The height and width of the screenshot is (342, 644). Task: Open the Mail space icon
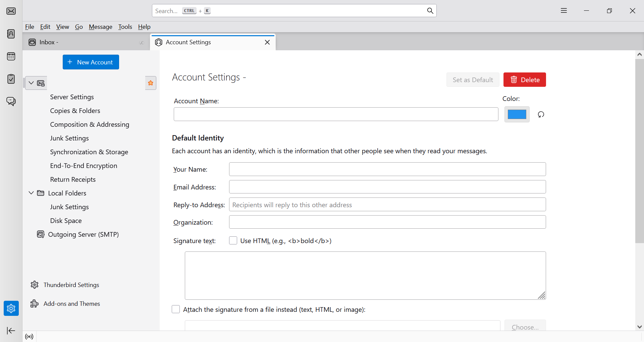[x=11, y=11]
